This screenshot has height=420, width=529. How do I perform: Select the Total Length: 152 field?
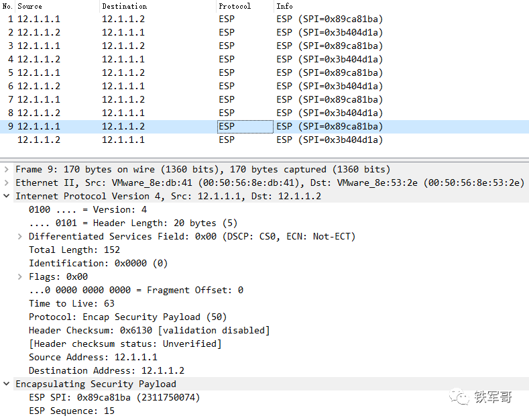coord(74,250)
